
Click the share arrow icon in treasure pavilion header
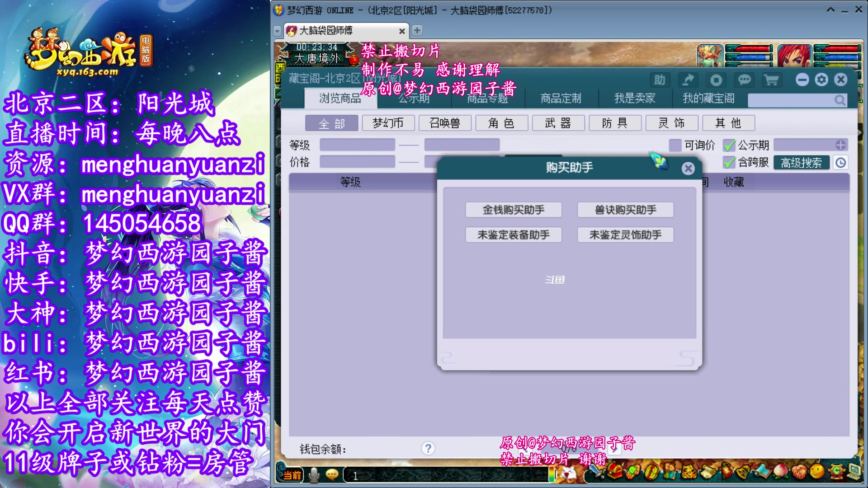[x=688, y=80]
